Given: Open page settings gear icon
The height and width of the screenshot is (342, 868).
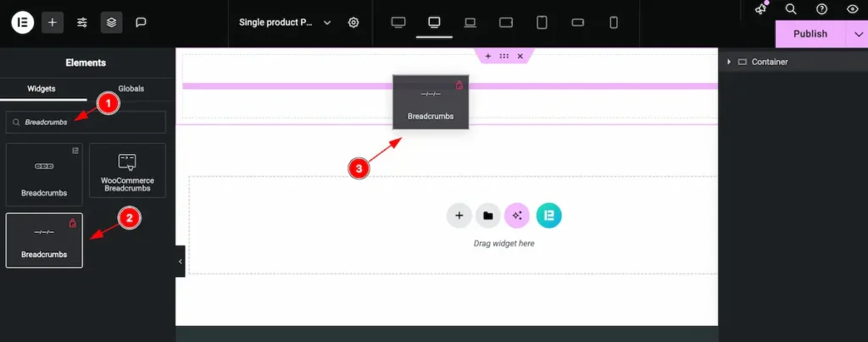Looking at the screenshot, I should pyautogui.click(x=353, y=23).
